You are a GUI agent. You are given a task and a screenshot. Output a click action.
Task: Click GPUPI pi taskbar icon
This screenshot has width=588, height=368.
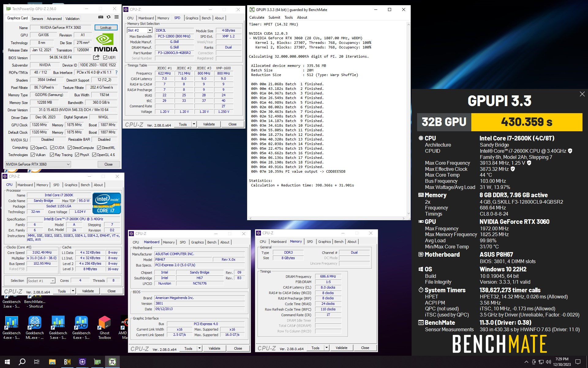pos(112,362)
